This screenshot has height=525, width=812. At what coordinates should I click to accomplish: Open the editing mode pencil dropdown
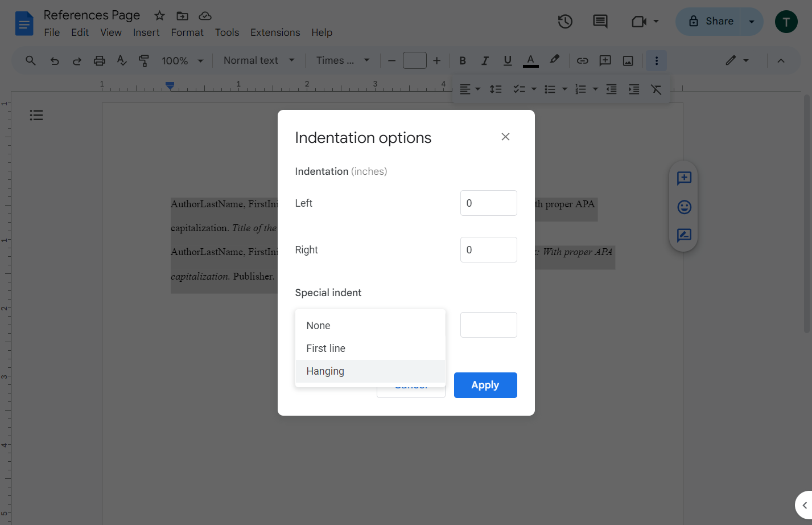pos(737,60)
